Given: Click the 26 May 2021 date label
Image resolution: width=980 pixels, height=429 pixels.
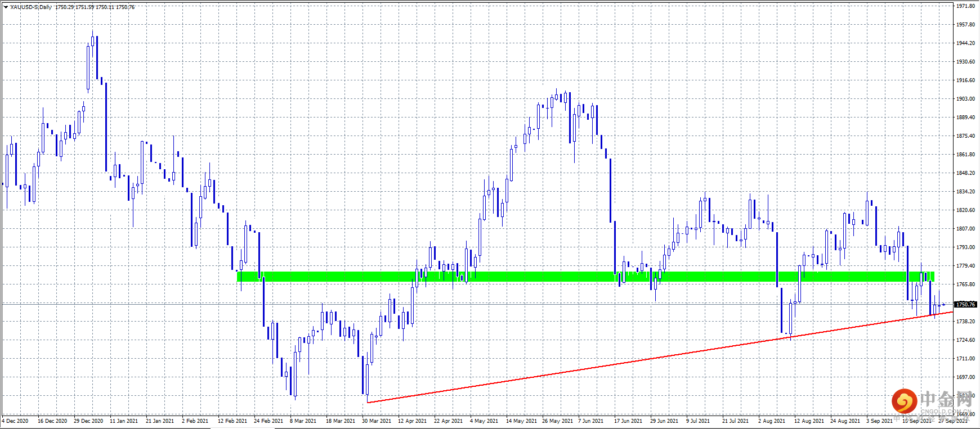Looking at the screenshot, I should coord(557,421).
